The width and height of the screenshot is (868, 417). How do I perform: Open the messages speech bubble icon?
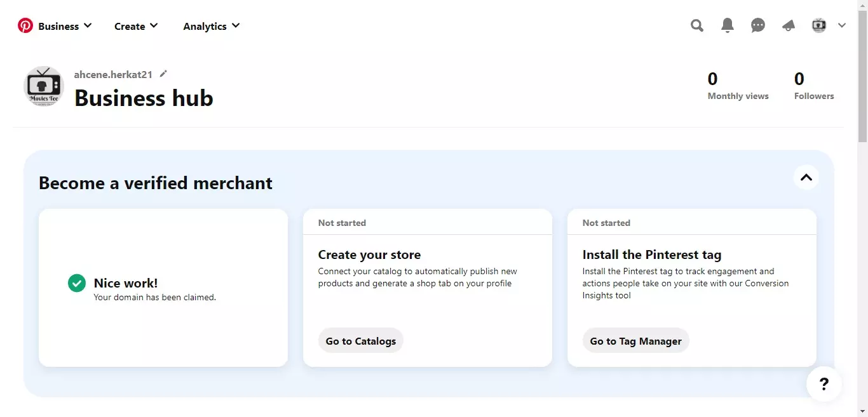[758, 26]
